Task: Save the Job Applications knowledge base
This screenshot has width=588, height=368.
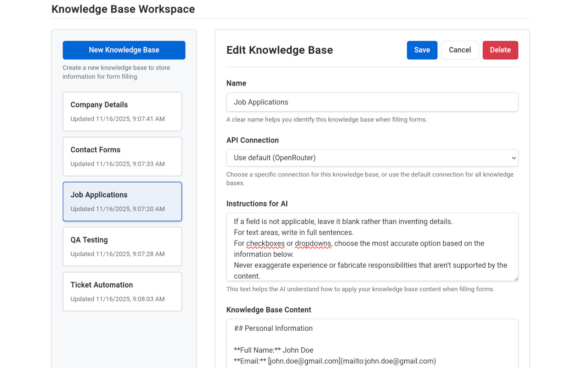Action: tap(422, 50)
